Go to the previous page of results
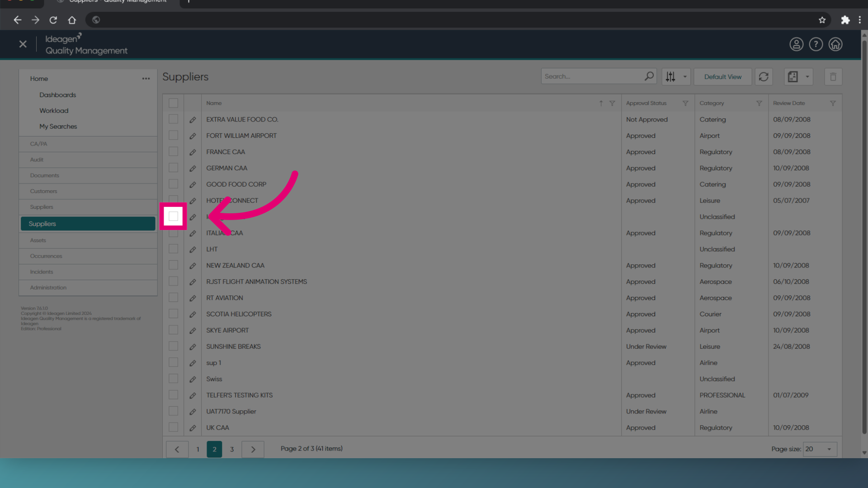 coord(177,450)
